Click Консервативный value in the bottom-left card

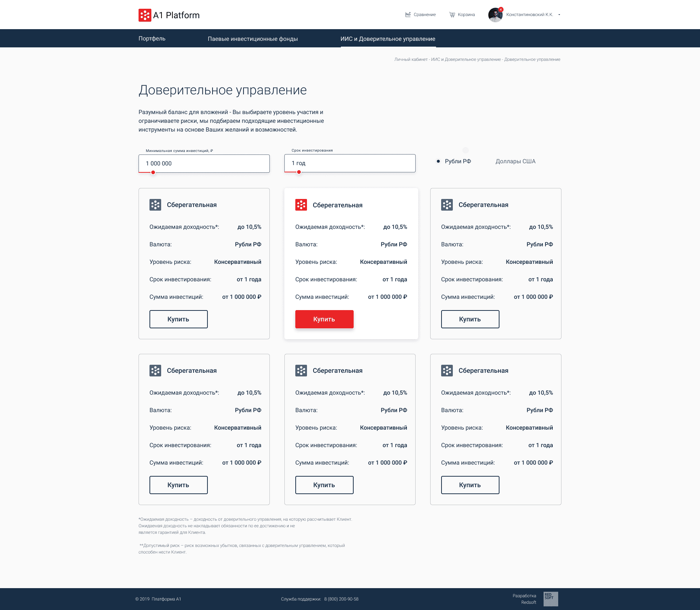click(x=238, y=427)
